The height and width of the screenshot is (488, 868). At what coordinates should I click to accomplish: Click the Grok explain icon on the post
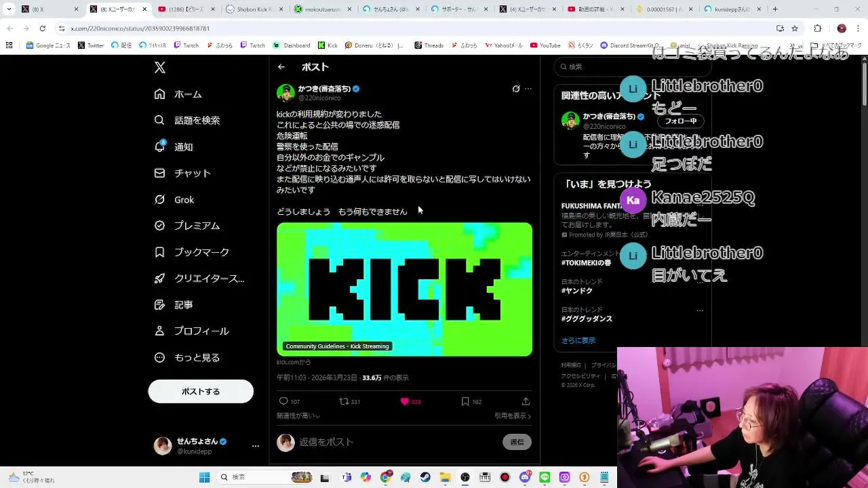(516, 89)
